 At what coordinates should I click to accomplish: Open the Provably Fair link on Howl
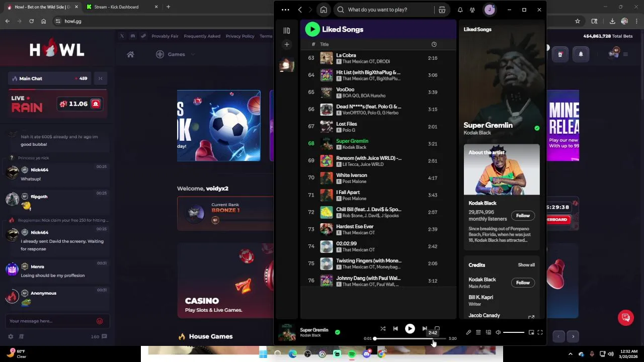tap(165, 36)
